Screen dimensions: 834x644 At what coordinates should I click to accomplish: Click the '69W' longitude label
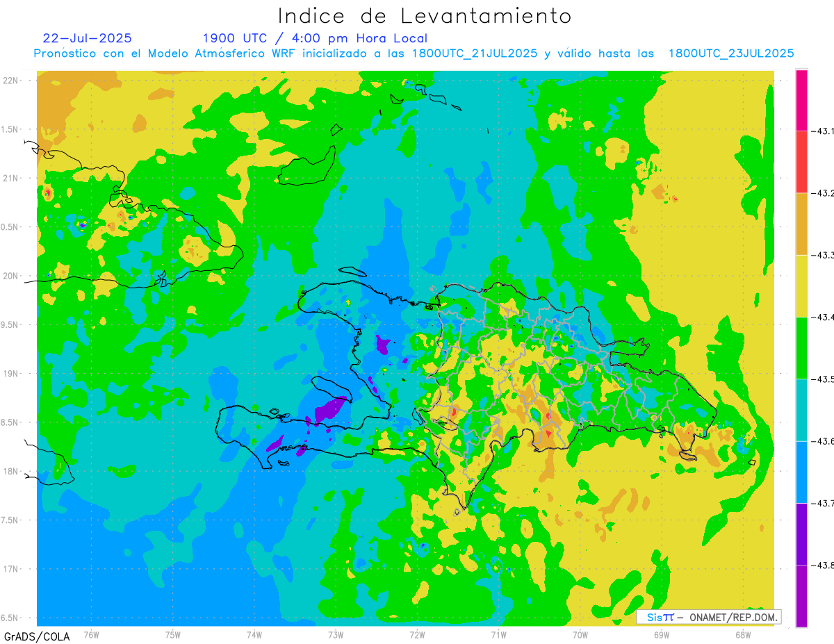(x=662, y=634)
